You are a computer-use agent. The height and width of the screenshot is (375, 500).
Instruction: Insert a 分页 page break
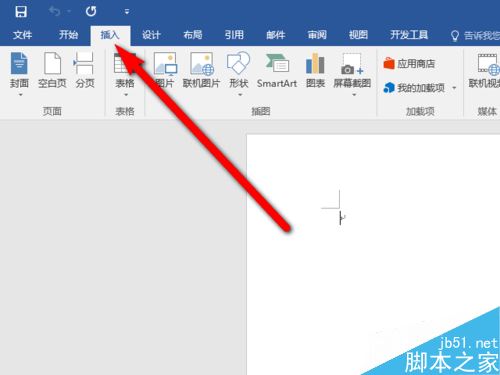(85, 70)
